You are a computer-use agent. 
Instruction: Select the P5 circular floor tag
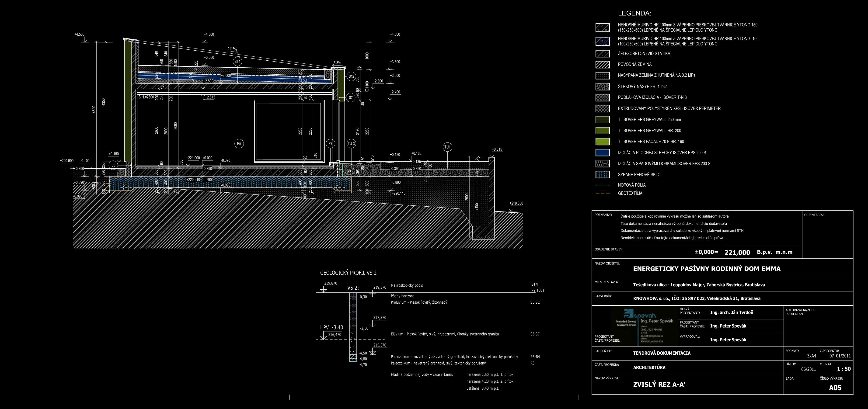pyautogui.click(x=239, y=144)
